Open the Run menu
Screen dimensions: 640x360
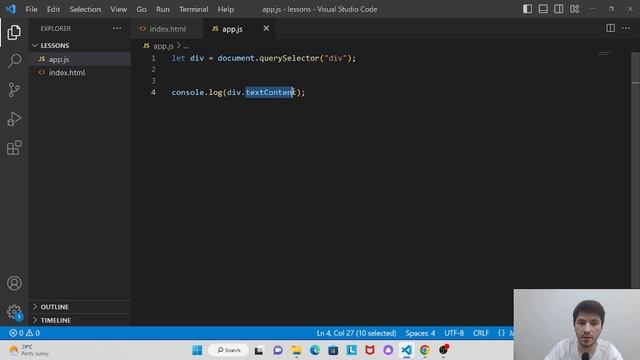click(162, 9)
